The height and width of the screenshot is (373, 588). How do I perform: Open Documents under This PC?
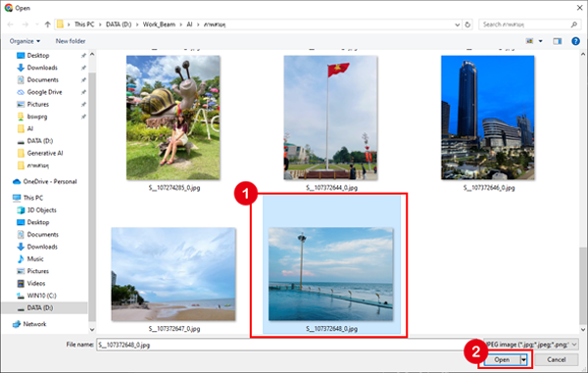tap(43, 234)
